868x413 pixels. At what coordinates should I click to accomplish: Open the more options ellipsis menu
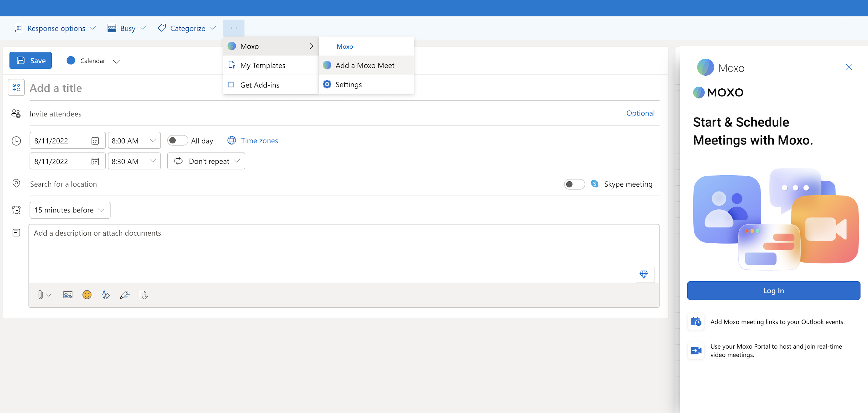coord(233,28)
